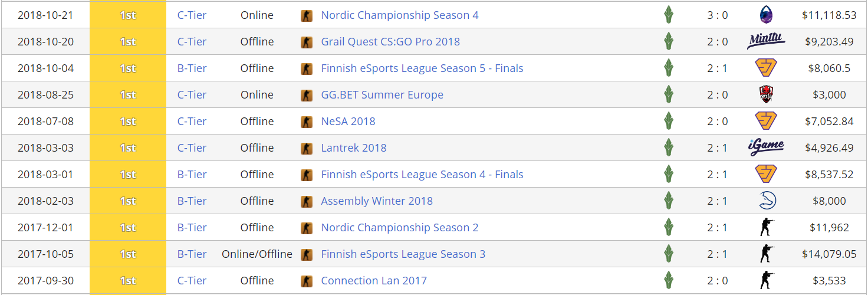Image resolution: width=868 pixels, height=295 pixels.
Task: Click the B-Tier link in Nordic Championship Season 2 row
Action: pos(192,228)
